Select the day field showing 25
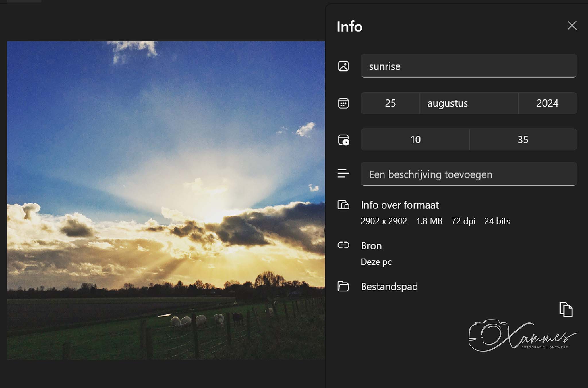Image resolution: width=588 pixels, height=388 pixels. 390,103
